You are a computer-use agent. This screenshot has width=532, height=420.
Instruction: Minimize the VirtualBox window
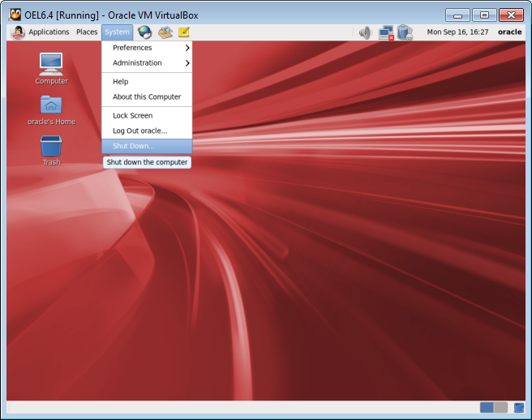(x=457, y=15)
